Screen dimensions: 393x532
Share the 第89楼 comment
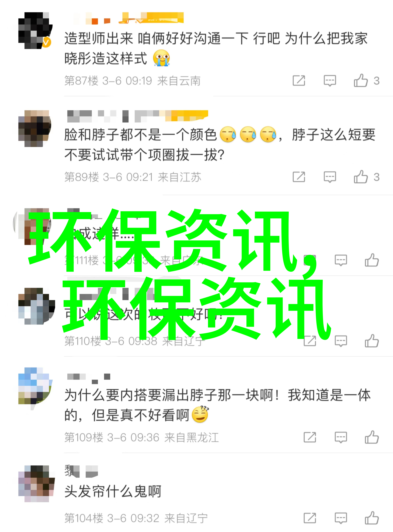[299, 177]
